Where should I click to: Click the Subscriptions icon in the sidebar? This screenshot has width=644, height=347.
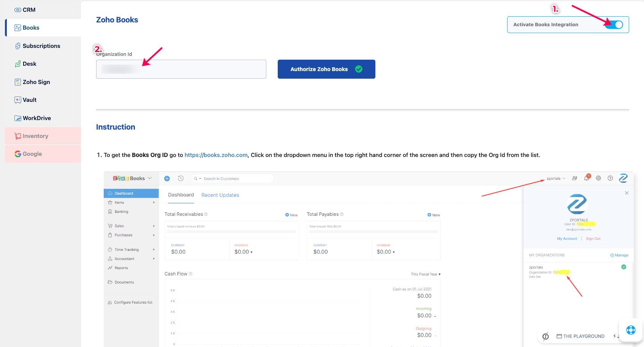pos(18,46)
